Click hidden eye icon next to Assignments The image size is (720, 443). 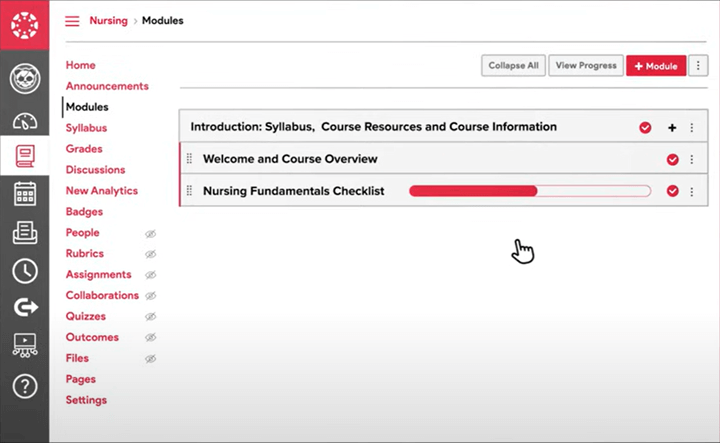[151, 275]
